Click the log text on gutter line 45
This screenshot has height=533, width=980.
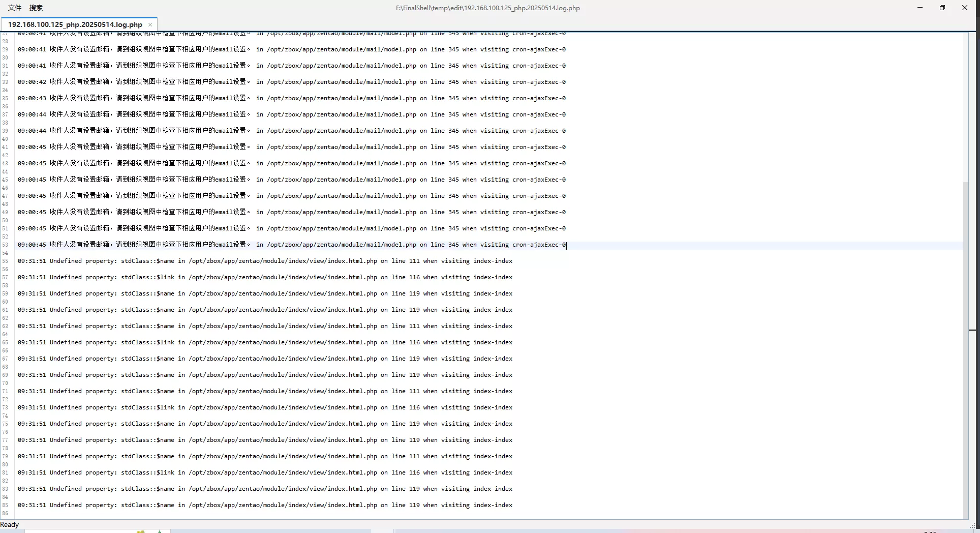tap(292, 180)
